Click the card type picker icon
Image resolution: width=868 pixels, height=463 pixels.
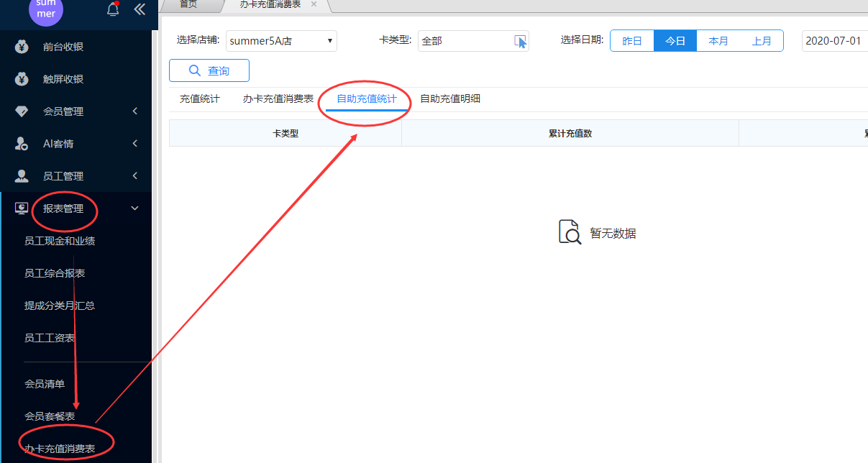pos(521,41)
